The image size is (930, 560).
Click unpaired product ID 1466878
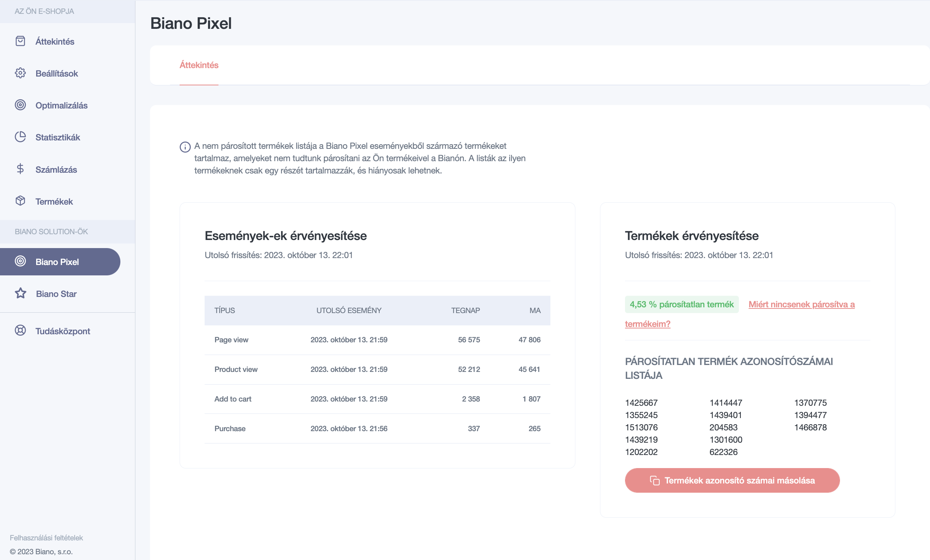tap(810, 427)
